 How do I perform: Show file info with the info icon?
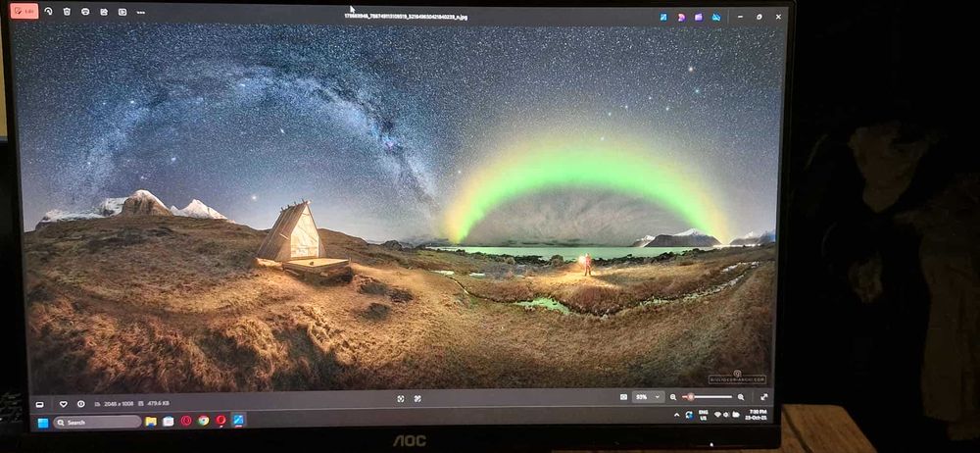coord(80,404)
